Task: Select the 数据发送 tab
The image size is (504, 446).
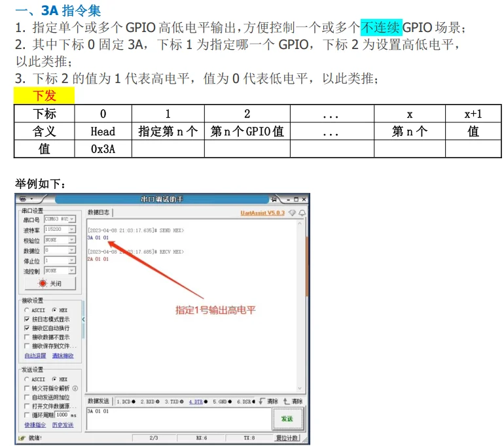Action: 99,401
